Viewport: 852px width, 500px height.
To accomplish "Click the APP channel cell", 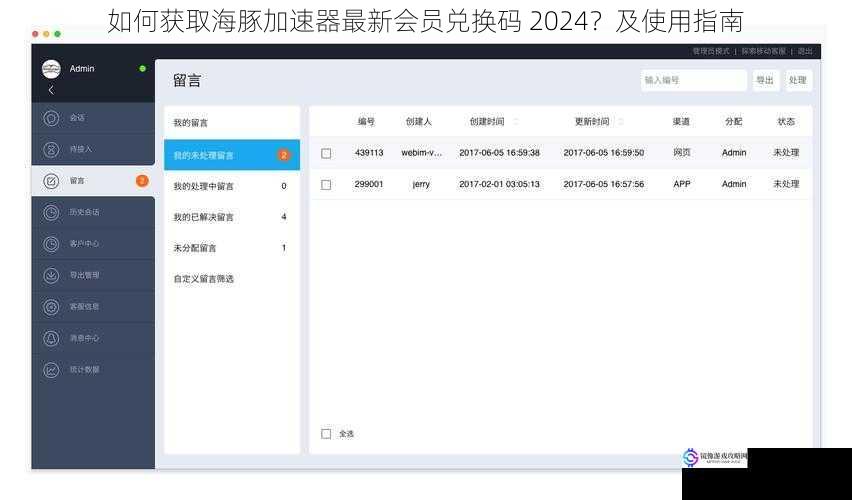I will 682,184.
